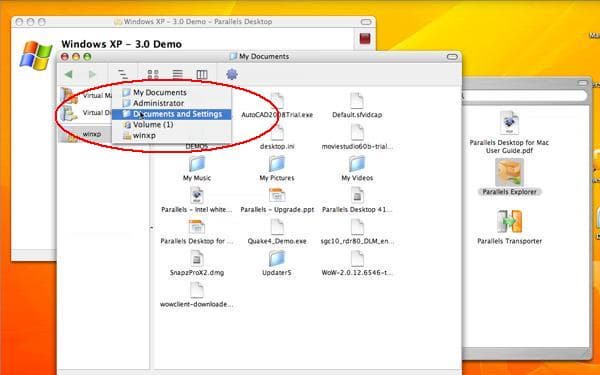Open the My Music folder

tap(197, 164)
